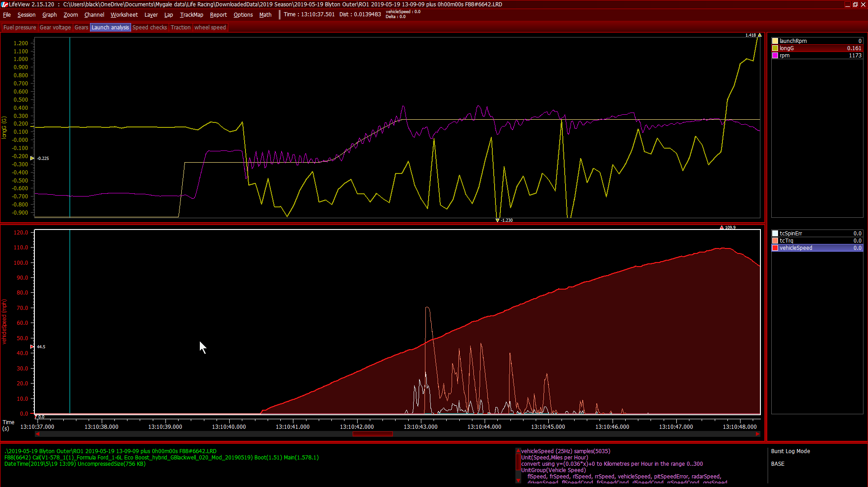The image size is (868, 487).
Task: Open the Options menu
Action: pos(243,15)
